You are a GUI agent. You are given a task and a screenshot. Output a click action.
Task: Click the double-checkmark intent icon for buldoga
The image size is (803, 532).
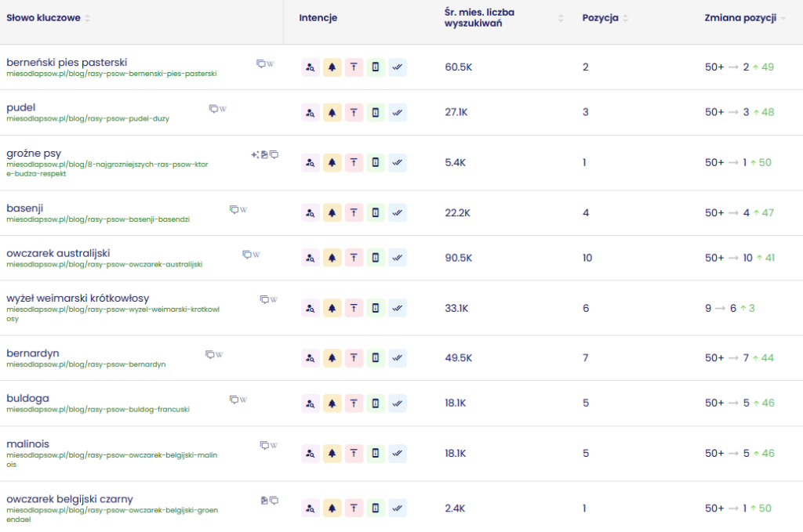coord(398,403)
